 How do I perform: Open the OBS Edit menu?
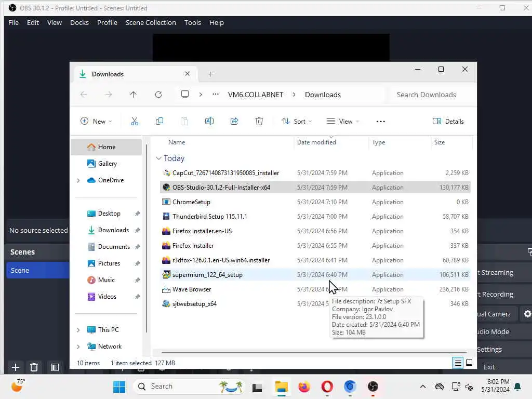click(33, 22)
